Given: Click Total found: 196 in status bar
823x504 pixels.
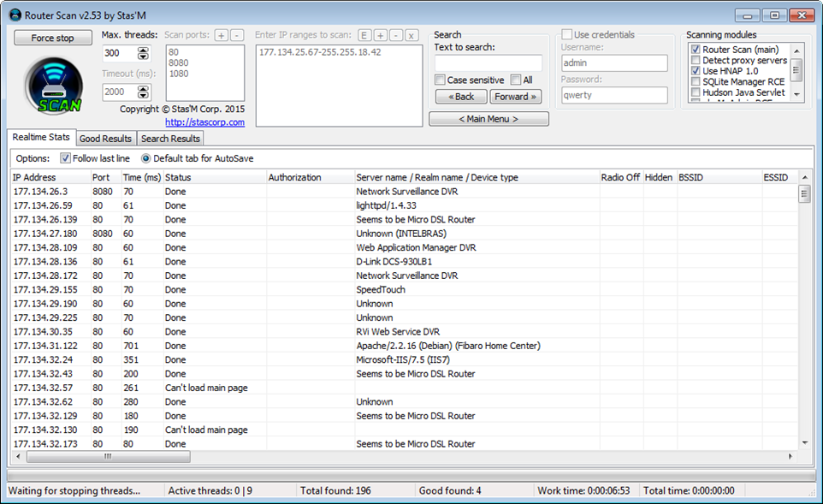Looking at the screenshot, I should coord(335,490).
